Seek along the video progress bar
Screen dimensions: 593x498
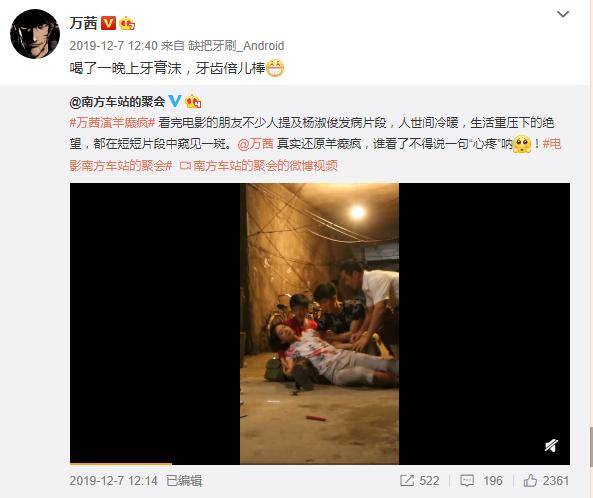[x=320, y=463]
